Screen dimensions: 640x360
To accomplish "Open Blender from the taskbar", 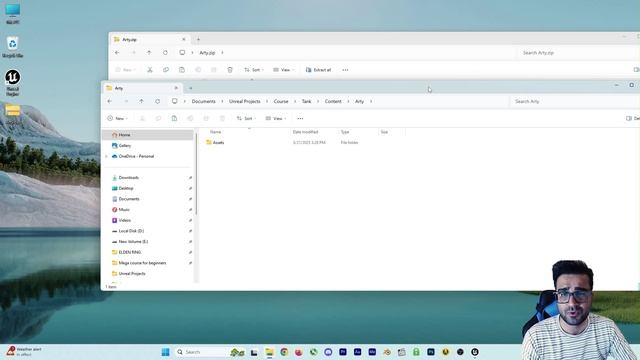I will (387, 352).
